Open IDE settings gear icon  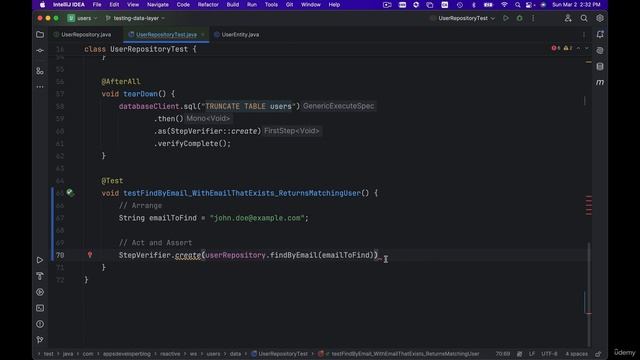[x=600, y=18]
